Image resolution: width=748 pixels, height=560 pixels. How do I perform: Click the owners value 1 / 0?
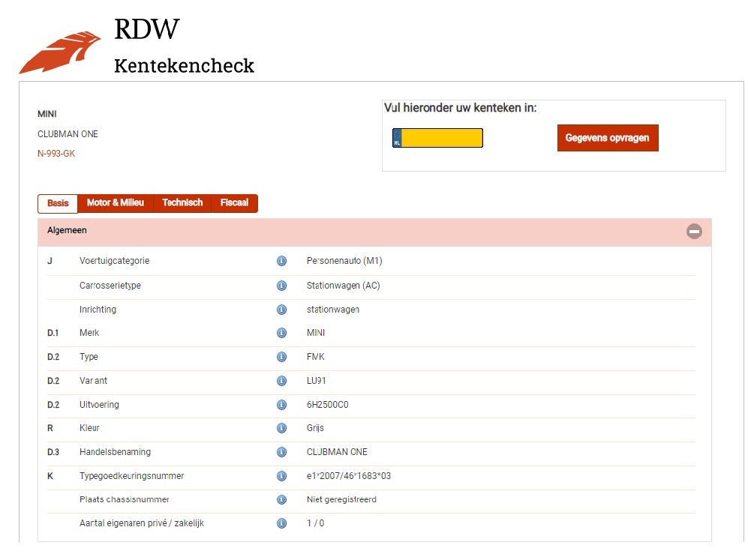[x=315, y=523]
